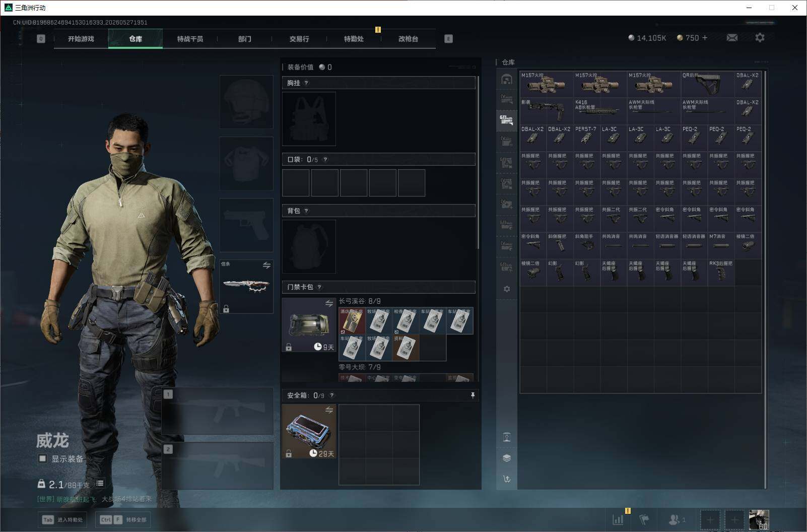Click the warehouse stack-items layers icon
This screenshot has height=532, width=807.
click(x=507, y=457)
